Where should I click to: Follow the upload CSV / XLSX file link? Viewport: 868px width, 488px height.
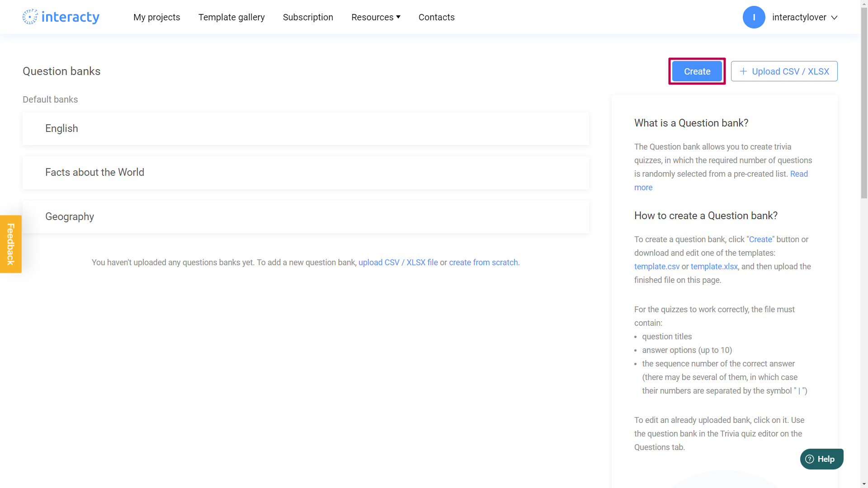coord(398,263)
